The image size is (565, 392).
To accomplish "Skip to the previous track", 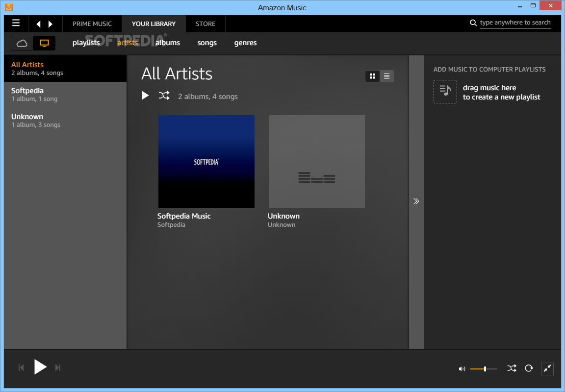I will (x=21, y=367).
